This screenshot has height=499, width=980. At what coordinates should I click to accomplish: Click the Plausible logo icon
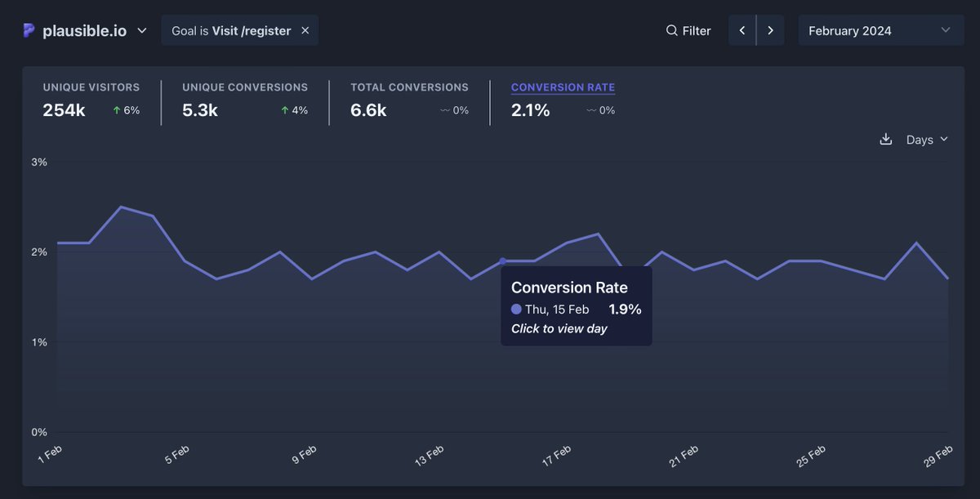[x=29, y=30]
